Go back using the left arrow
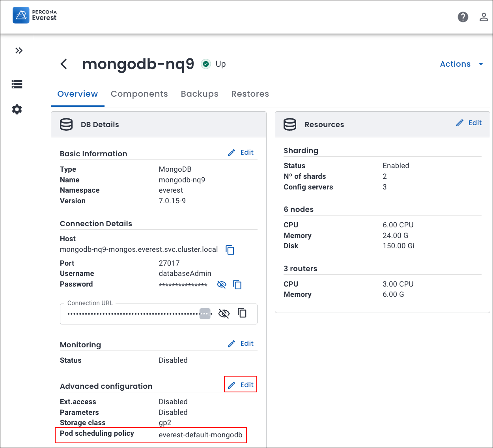 [64, 64]
